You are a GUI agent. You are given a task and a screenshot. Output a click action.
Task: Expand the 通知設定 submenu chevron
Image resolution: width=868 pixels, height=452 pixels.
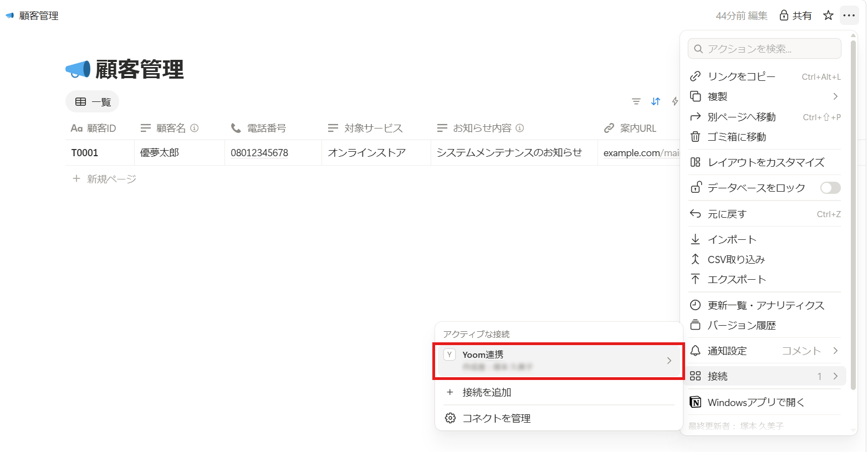835,351
